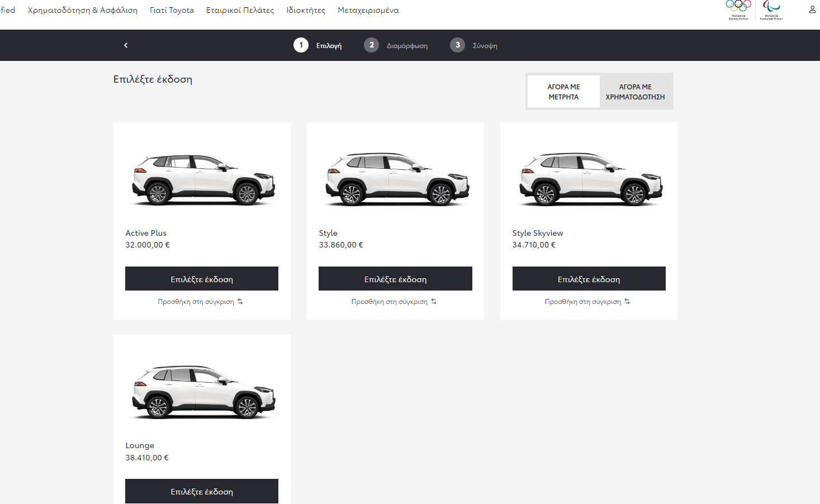The width and height of the screenshot is (820, 504).
Task: Click the Paralympic partner logo
Action: (x=771, y=9)
